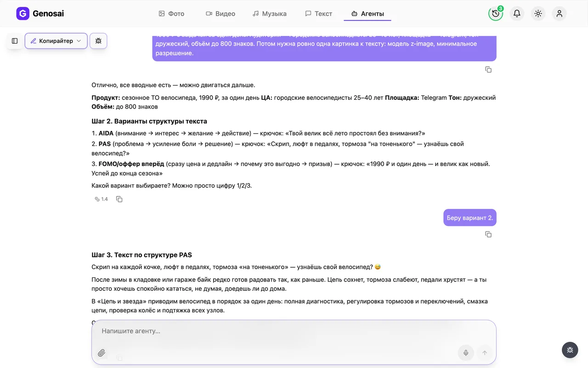Start voice input with microphone
This screenshot has height=368, width=588.
466,353
